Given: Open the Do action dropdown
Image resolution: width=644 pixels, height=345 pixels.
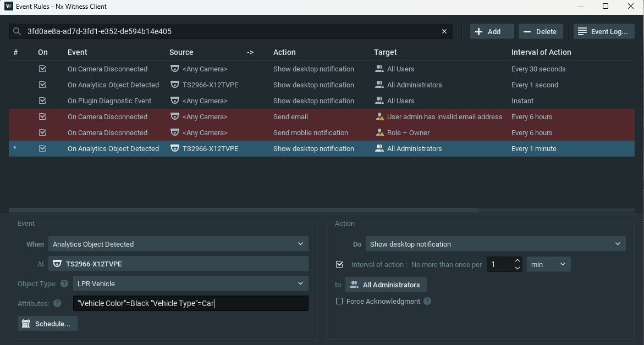Looking at the screenshot, I should (496, 244).
